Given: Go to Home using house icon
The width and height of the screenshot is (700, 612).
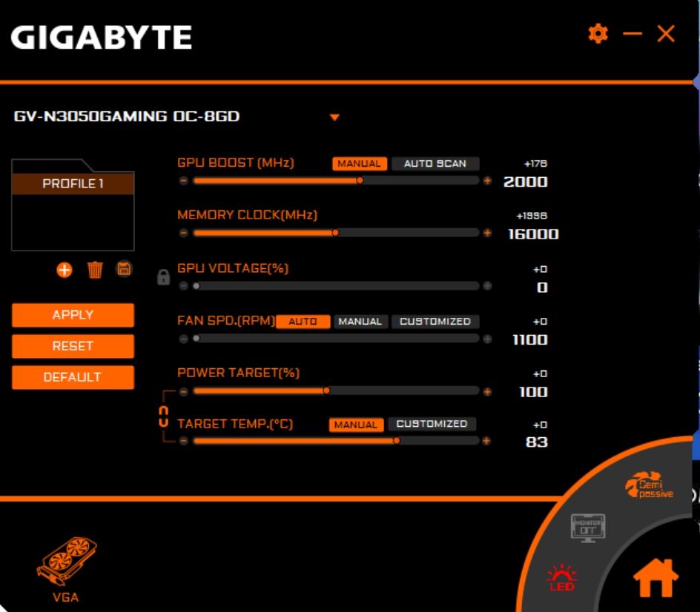Looking at the screenshot, I should pos(656,578).
